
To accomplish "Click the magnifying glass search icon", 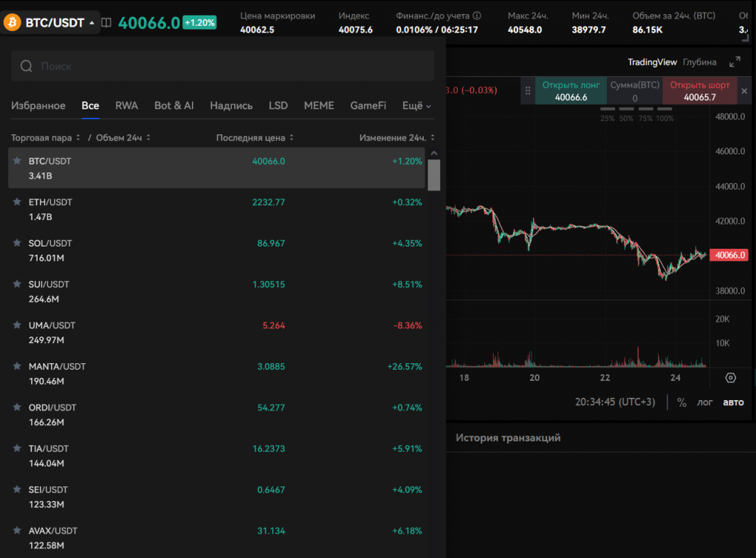I will 27,66.
